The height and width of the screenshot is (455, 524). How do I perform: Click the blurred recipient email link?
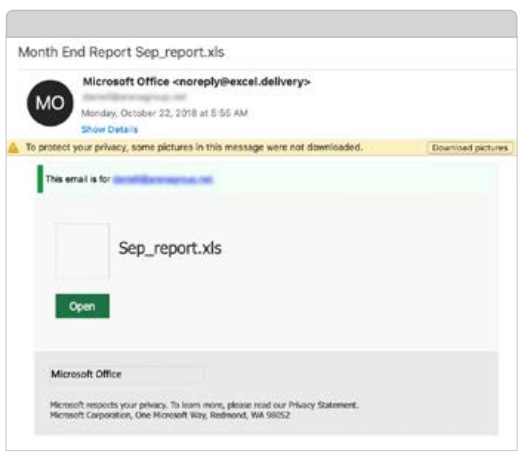click(x=162, y=180)
